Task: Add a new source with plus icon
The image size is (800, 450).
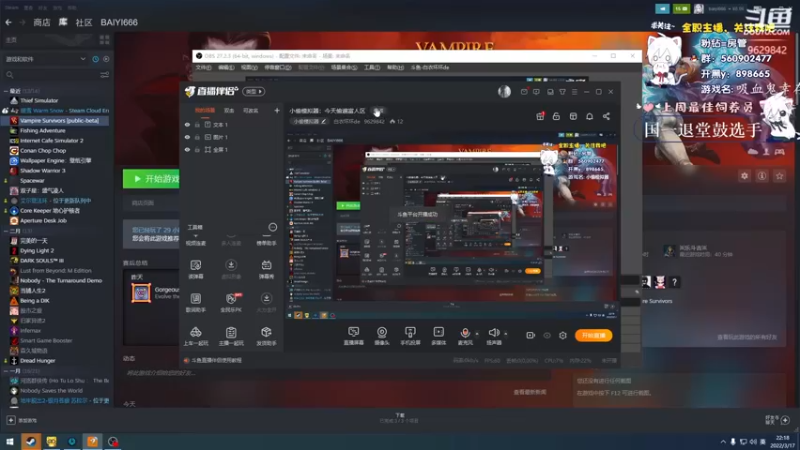Action: point(277,110)
